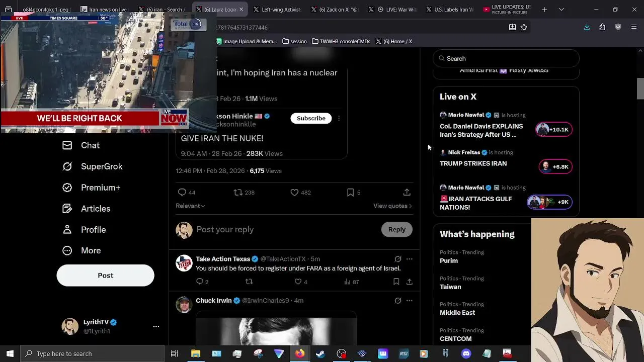Click the page vertical scrollbar thumb
Viewport: 644px width, 362px height.
[x=640, y=89]
